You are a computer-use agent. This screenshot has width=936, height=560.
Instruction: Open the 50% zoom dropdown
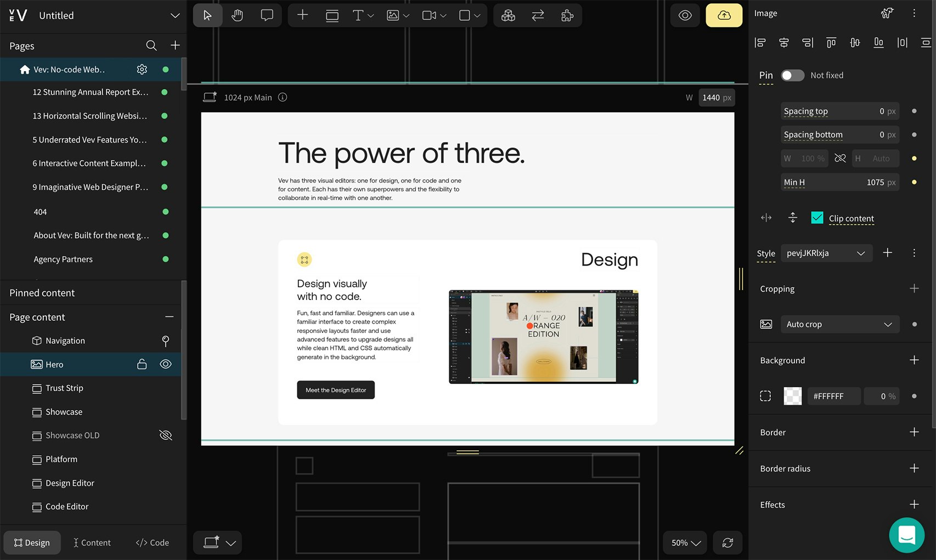686,542
